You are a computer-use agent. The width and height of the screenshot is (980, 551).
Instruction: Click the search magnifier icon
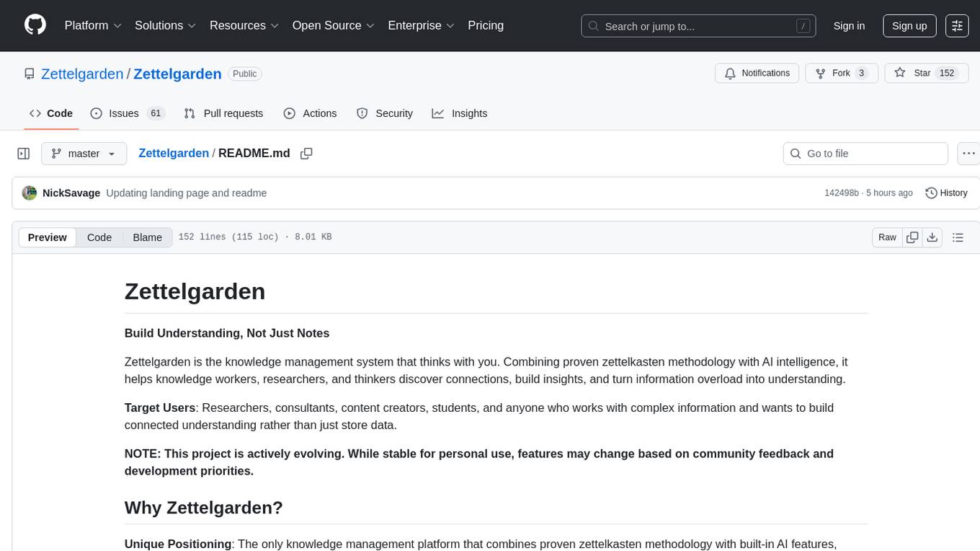coord(593,26)
